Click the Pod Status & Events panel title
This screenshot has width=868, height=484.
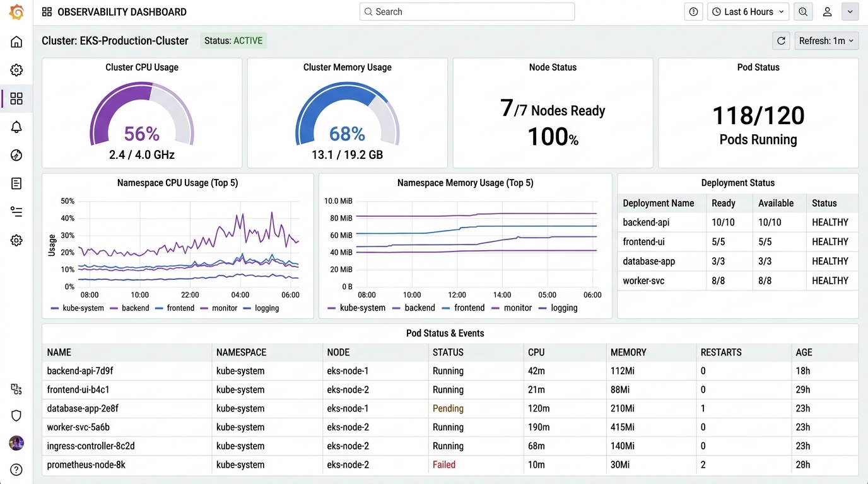point(445,333)
